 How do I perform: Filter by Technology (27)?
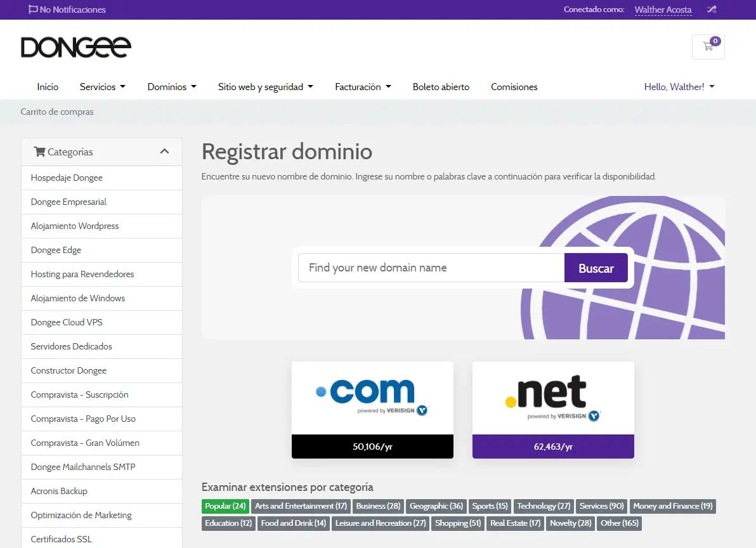click(x=544, y=506)
